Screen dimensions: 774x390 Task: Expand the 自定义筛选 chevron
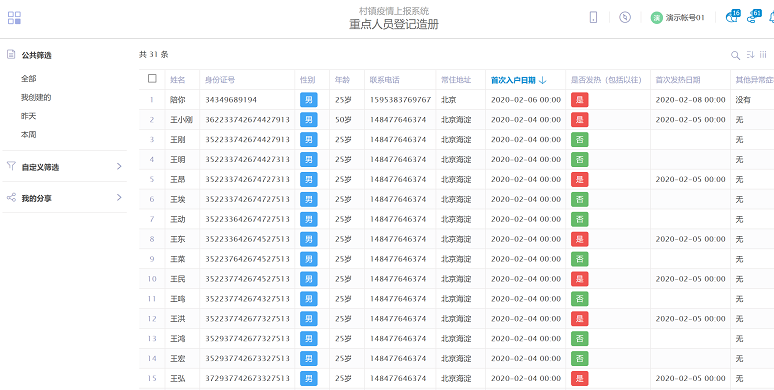tap(119, 166)
